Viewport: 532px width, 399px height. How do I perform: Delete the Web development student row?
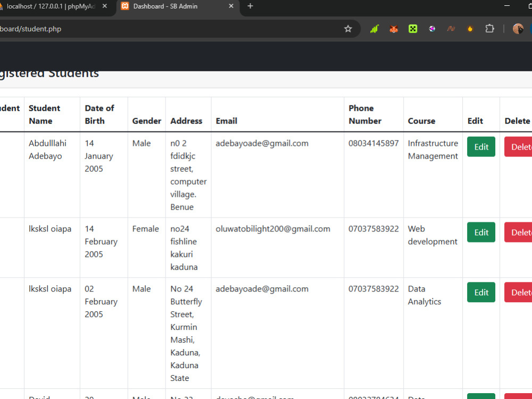[x=518, y=232]
